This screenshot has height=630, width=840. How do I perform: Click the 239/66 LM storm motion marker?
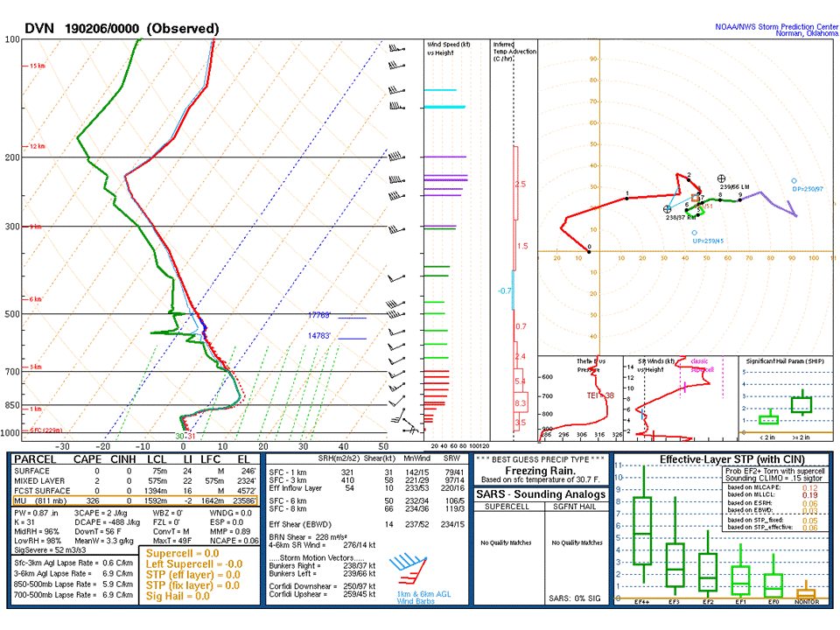point(721,178)
